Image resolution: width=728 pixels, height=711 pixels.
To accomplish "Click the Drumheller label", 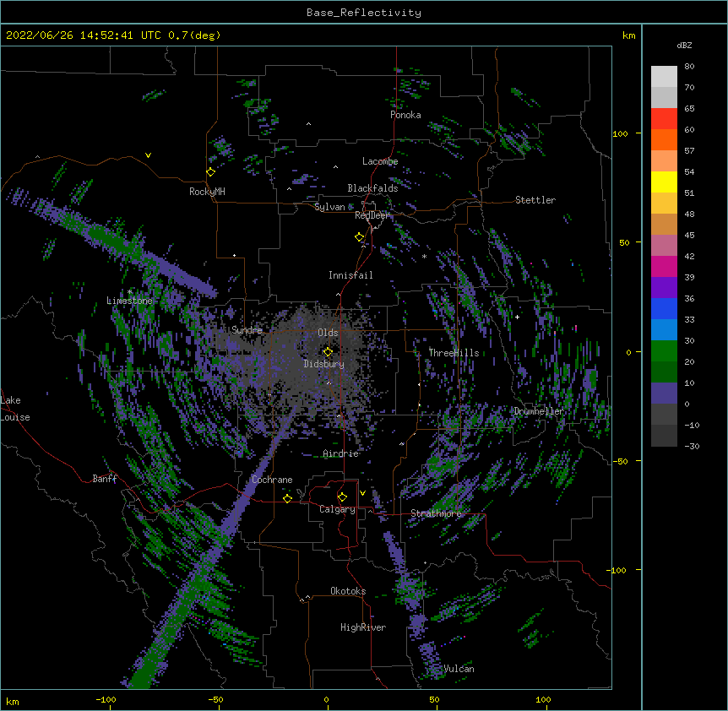I will pos(539,411).
